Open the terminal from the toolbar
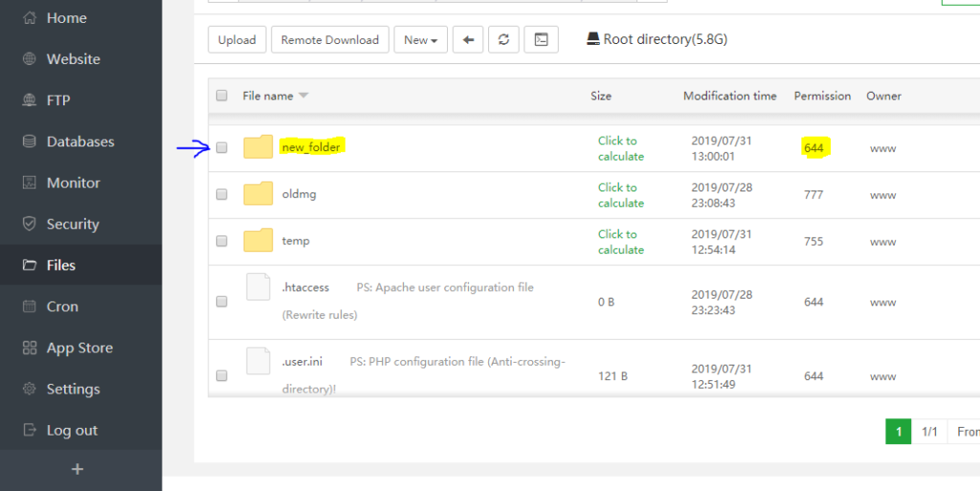Screen dimensions: 980x491 (x=542, y=40)
